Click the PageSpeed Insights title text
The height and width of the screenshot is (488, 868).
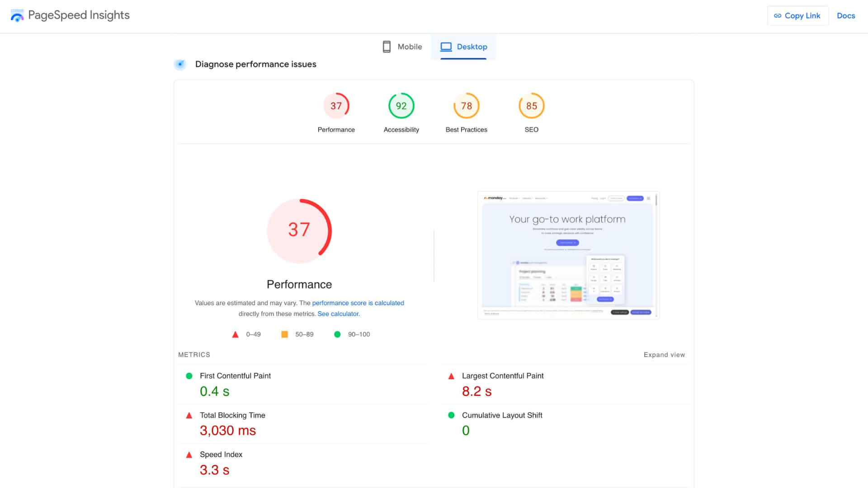pyautogui.click(x=79, y=15)
